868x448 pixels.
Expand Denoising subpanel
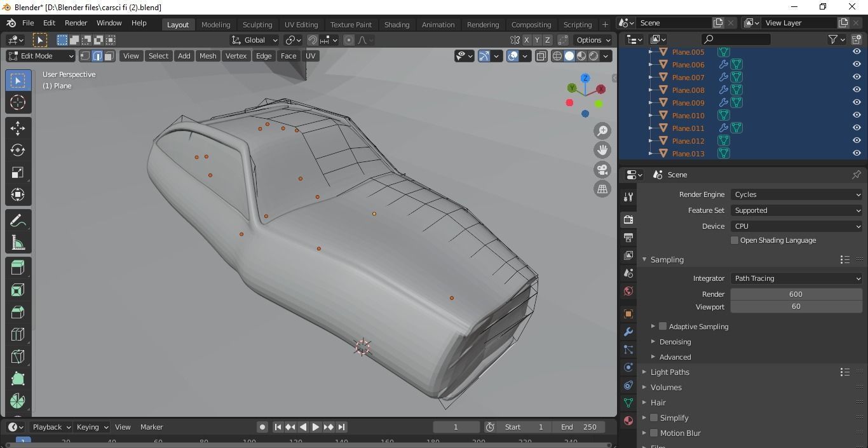(675, 341)
